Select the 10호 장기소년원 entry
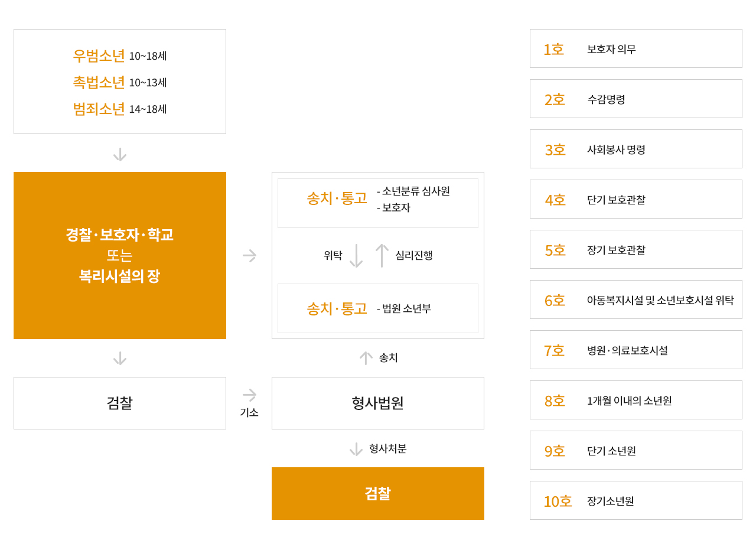756x547 pixels. (636, 500)
